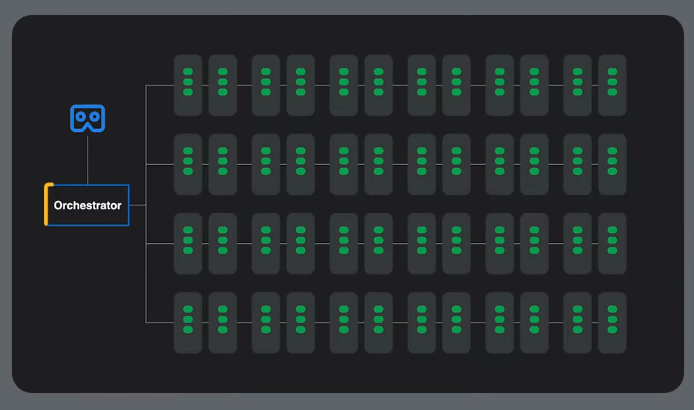
Task: Select the last node in the third row
Action: 612,243
